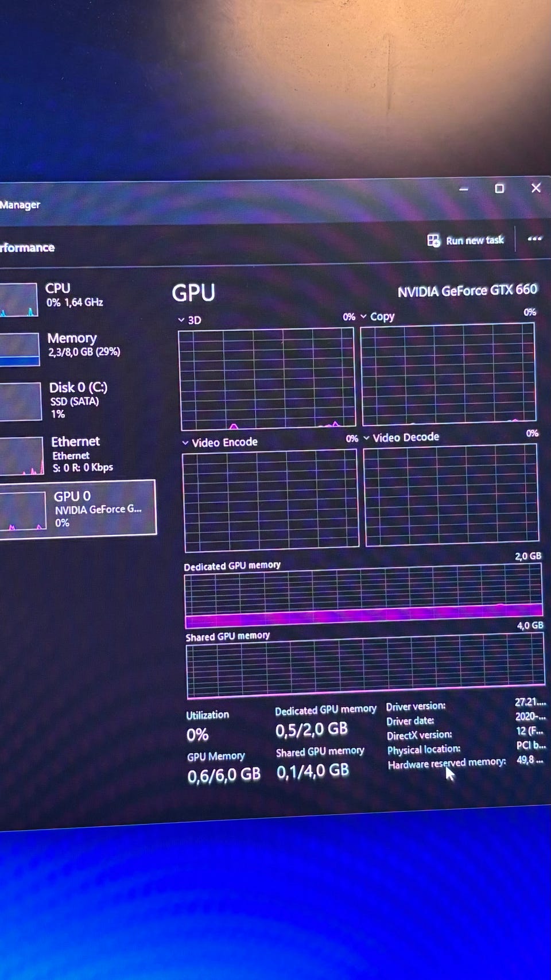Viewport: 551px width, 980px height.
Task: Click the Dedicated GPU memory 0,5/2,0 GB value
Action: 312,730
